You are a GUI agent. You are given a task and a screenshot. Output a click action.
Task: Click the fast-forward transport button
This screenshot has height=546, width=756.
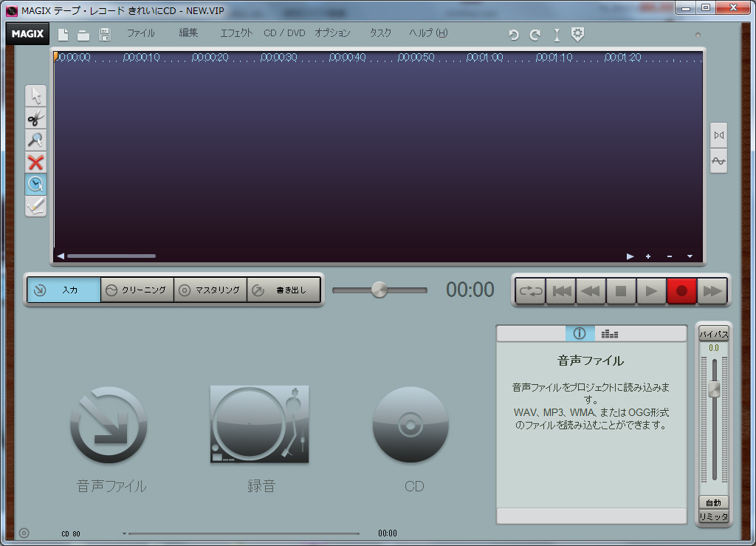coord(712,291)
